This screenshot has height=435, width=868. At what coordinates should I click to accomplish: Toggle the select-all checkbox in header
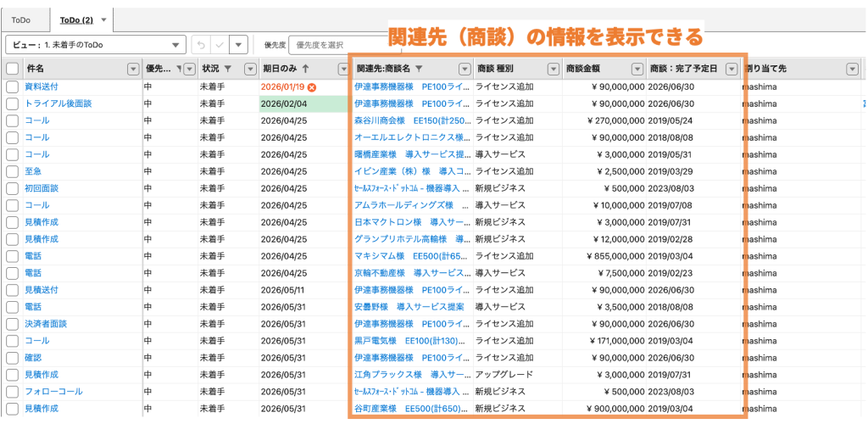click(x=12, y=69)
